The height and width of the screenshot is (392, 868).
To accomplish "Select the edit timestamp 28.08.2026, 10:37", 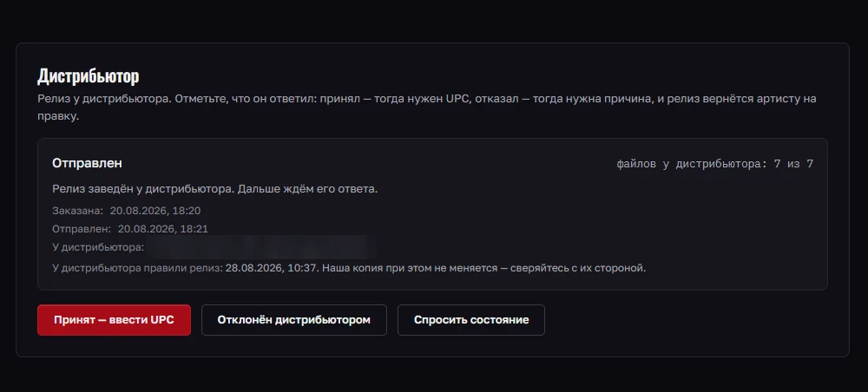I will coord(271,268).
